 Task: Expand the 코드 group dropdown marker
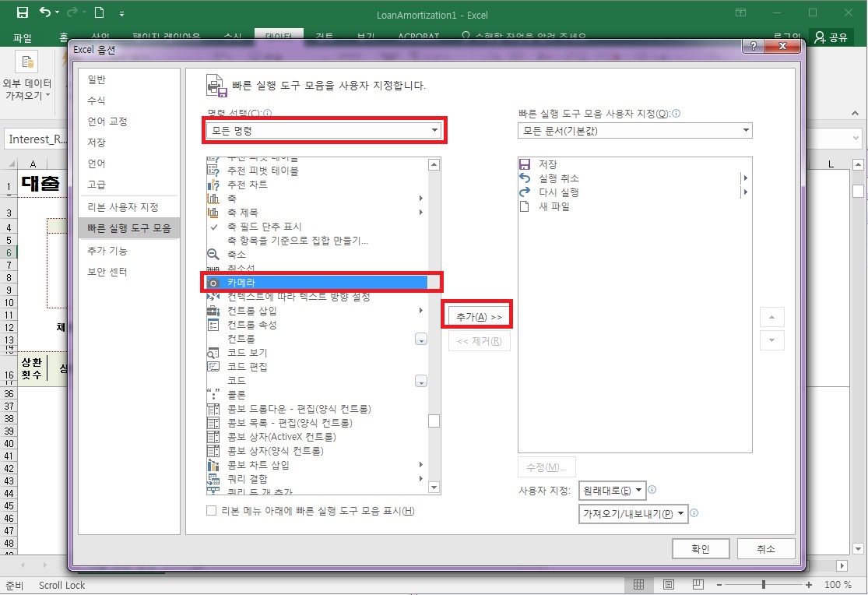point(420,381)
